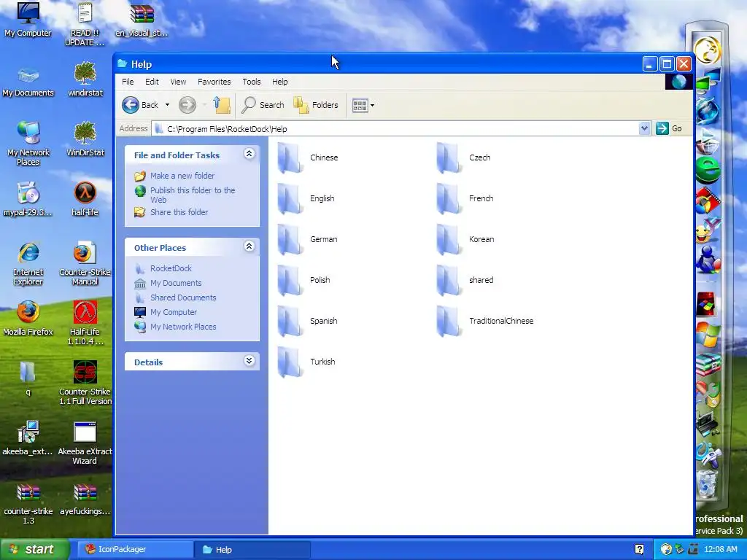Click in the address bar path field

pyautogui.click(x=395, y=128)
